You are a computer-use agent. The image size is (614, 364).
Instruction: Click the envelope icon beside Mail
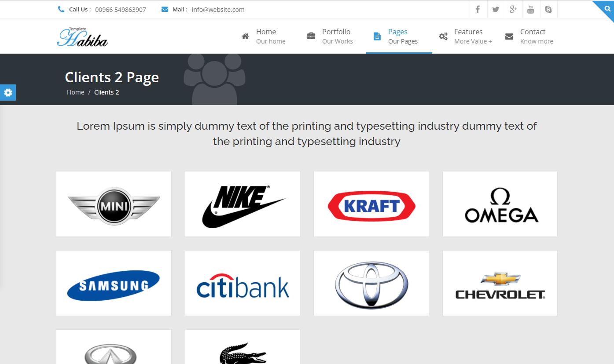(165, 9)
